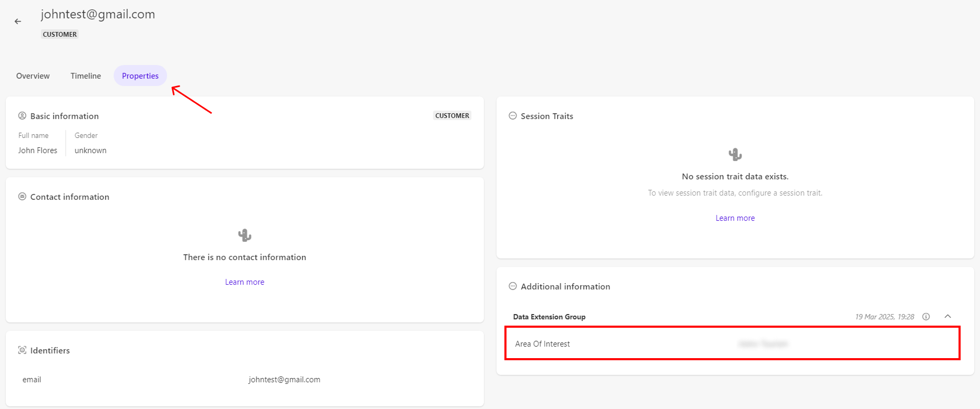Click the blurred Area Of Interest value
The image size is (980, 409).
click(763, 344)
